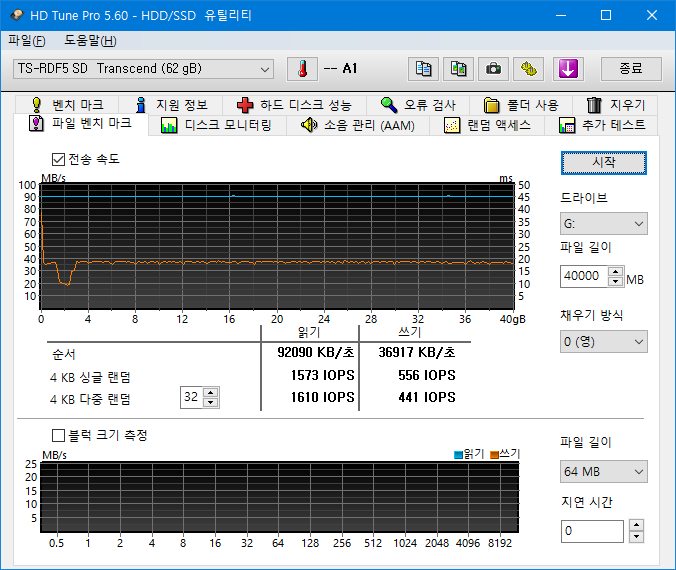The height and width of the screenshot is (570, 676).
Task: Increase the 40000 MB file length stepper
Action: [616, 272]
